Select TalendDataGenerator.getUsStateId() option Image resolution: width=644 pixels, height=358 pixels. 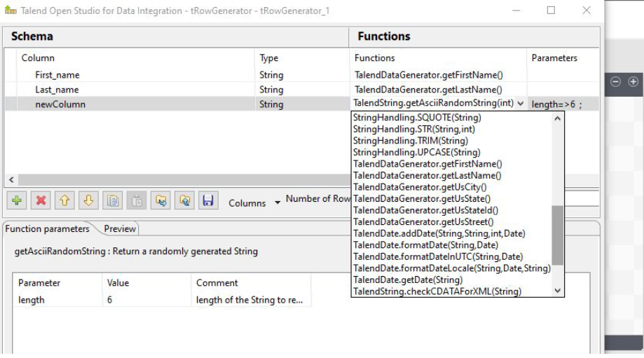(425, 210)
